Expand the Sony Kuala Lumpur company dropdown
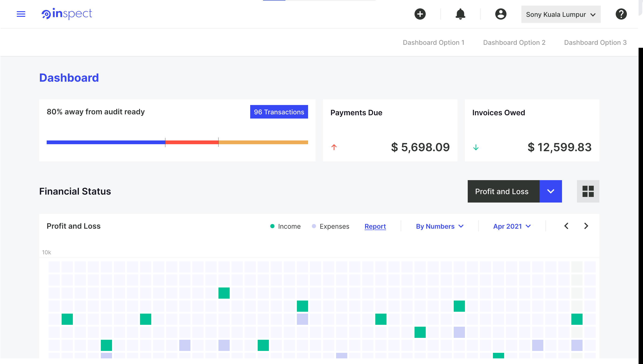Viewport: 643px width, 364px height. click(561, 14)
